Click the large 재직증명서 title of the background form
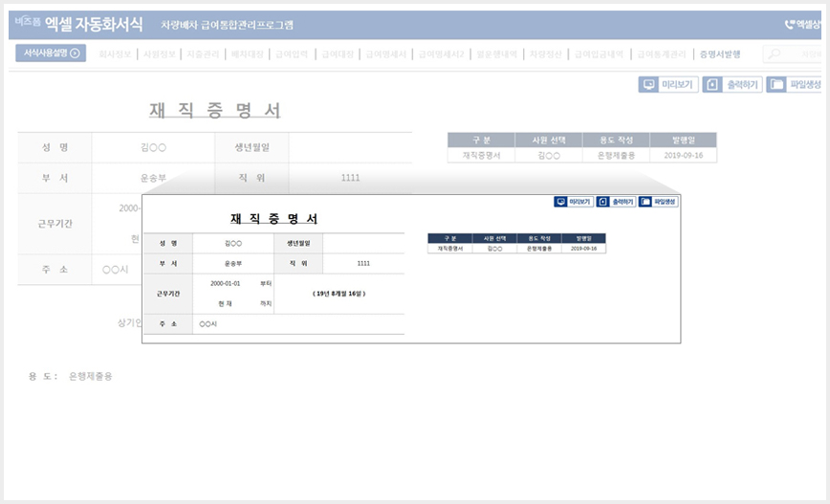Screen dimensions: 830x504 tap(215, 110)
